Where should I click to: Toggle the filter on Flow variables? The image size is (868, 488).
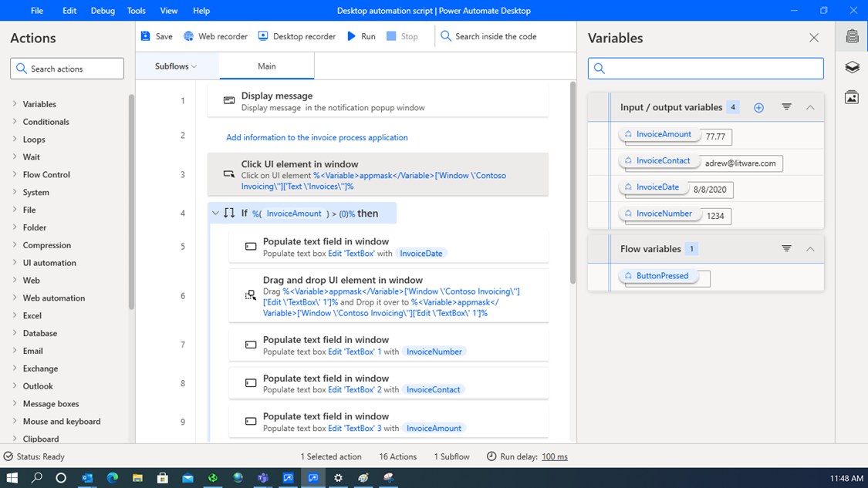(x=786, y=248)
